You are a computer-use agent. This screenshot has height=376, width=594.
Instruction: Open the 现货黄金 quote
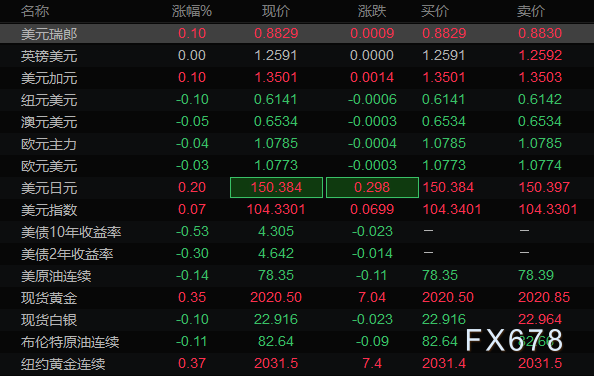pyautogui.click(x=297, y=297)
